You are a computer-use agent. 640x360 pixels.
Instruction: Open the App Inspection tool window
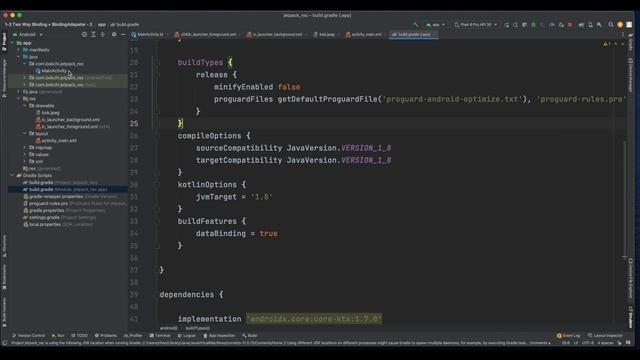tap(219, 336)
